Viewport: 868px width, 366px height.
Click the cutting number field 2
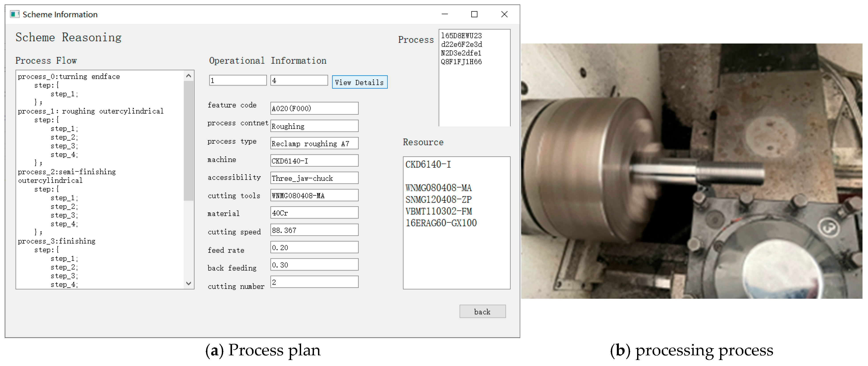click(x=314, y=282)
